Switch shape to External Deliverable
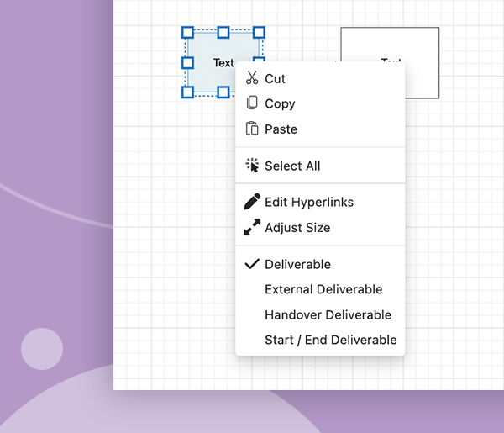 click(320, 289)
